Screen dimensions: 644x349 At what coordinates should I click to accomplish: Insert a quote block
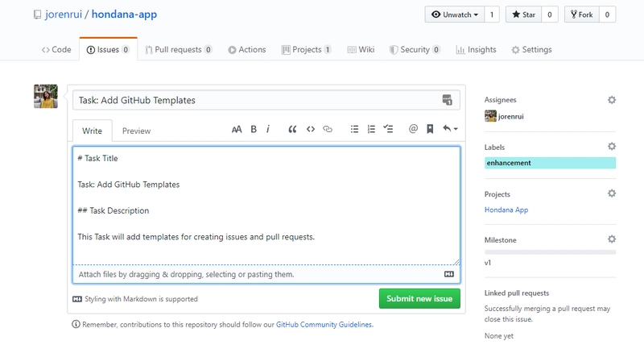coord(292,129)
